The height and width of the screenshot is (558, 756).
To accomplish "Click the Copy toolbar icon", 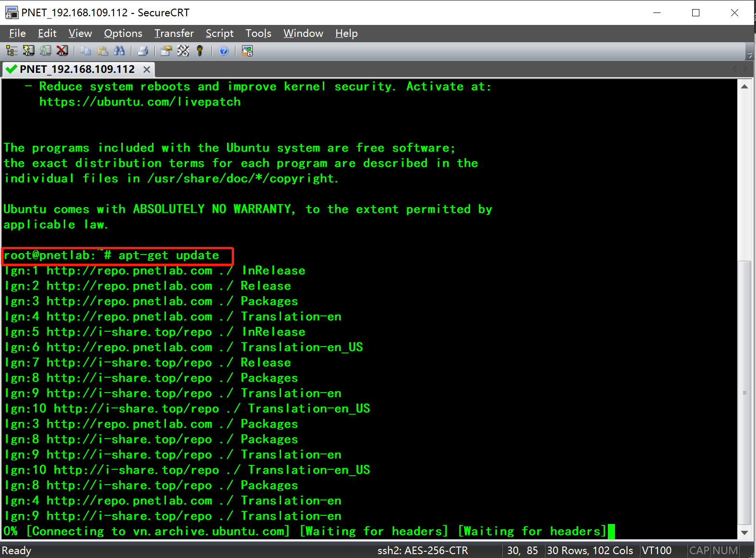I will pos(86,51).
